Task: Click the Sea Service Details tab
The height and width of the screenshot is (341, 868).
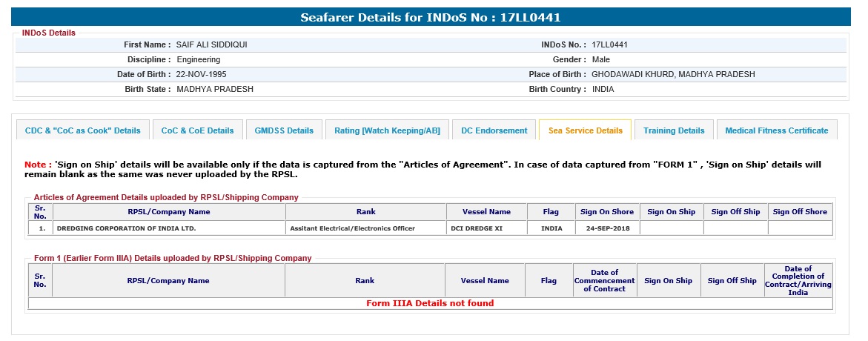Action: tap(585, 130)
